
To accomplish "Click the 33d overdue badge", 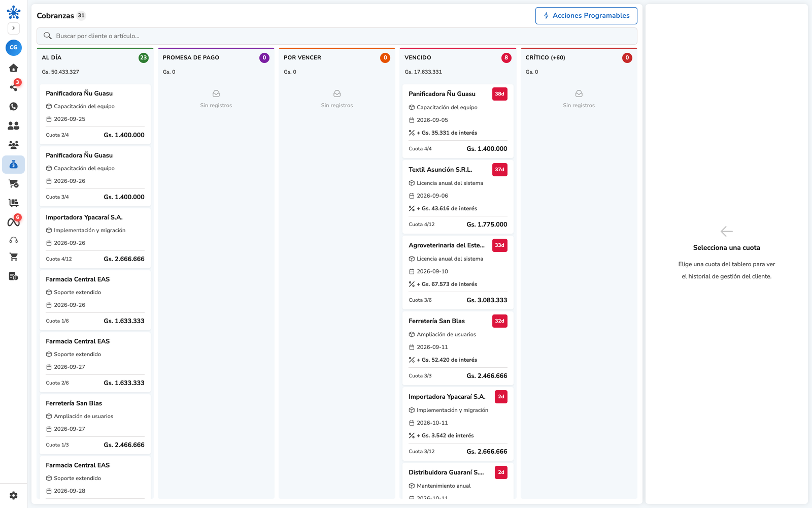I will click(500, 245).
